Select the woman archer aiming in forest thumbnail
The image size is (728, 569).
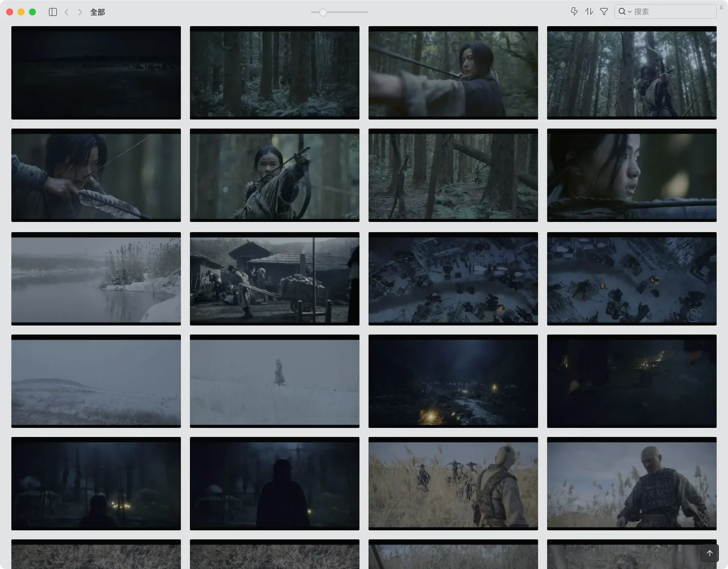coord(453,73)
